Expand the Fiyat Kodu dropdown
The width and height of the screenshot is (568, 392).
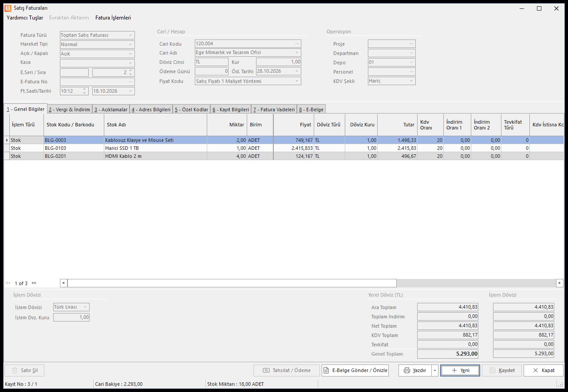click(297, 81)
